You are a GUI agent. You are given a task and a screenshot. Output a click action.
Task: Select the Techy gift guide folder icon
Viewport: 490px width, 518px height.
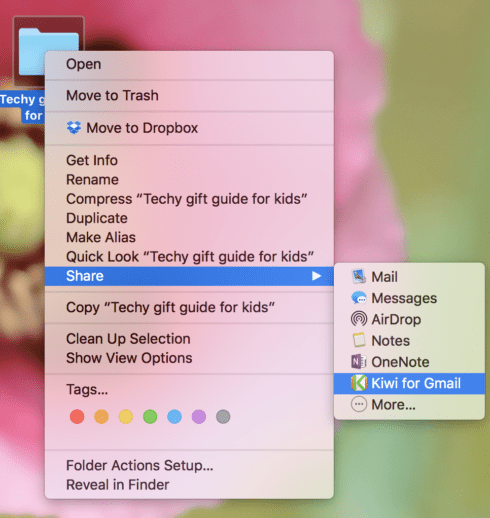point(32,51)
